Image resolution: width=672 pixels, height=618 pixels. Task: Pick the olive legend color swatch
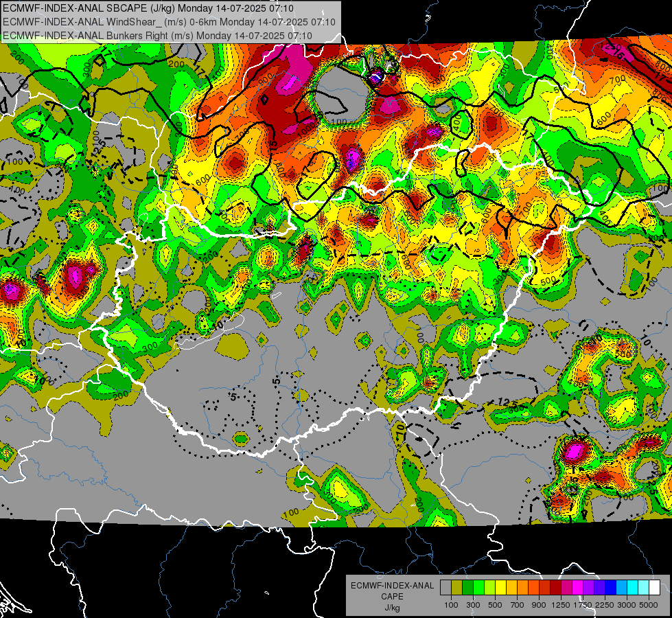pos(457,588)
